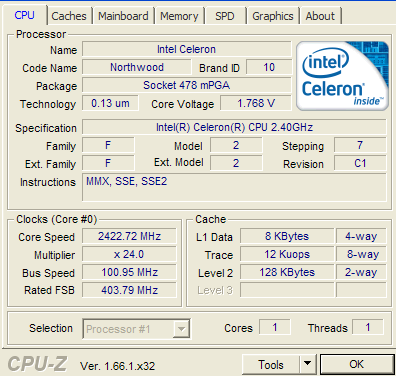Click the Stepping value 7
396x376 pixels.
(x=360, y=145)
